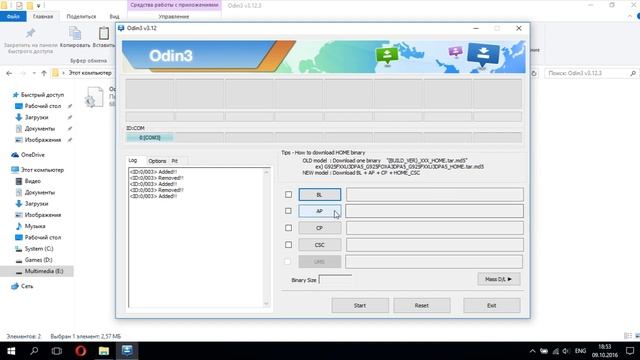Open the Управление ribbon tab

[174, 16]
